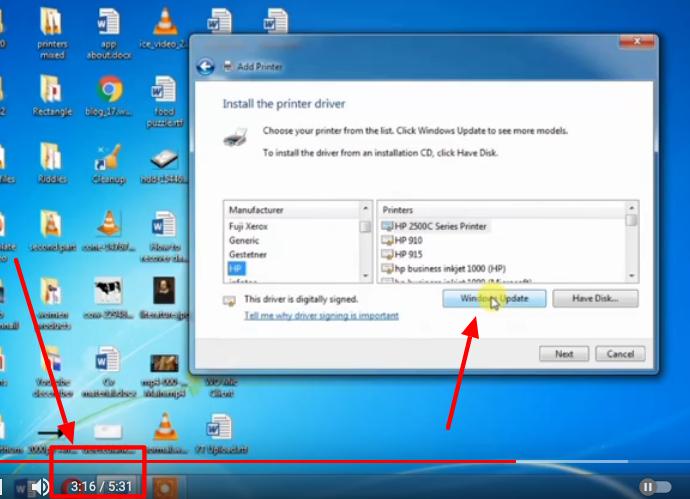The image size is (690, 499).
Task: Click the Cancel button
Action: [620, 354]
